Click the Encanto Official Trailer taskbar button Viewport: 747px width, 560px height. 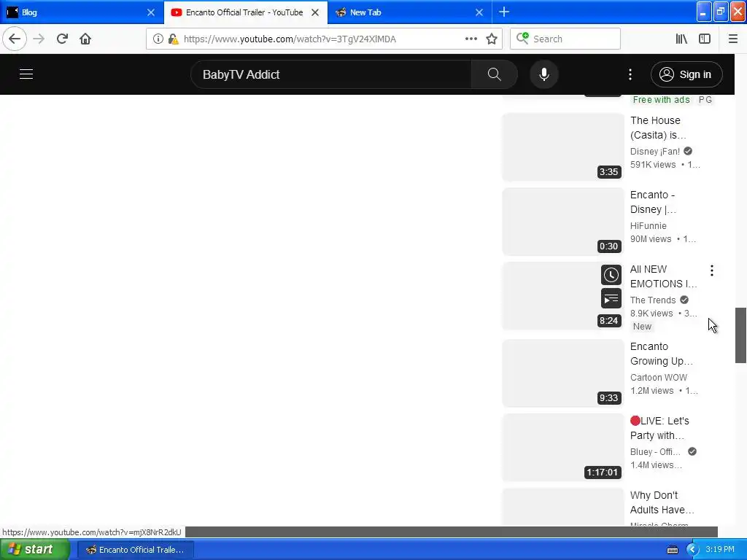135,550
